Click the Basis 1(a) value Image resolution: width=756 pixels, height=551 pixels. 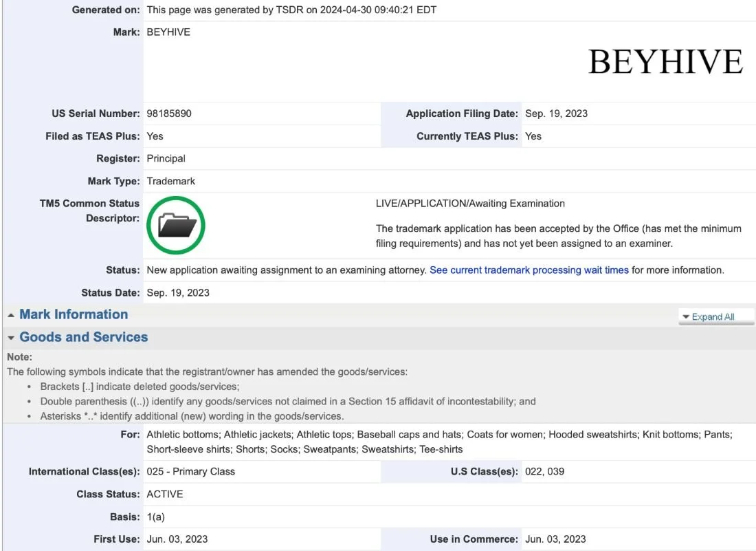tap(155, 517)
